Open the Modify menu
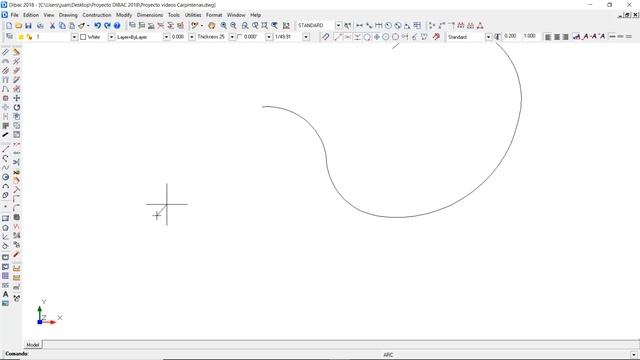 [x=124, y=15]
